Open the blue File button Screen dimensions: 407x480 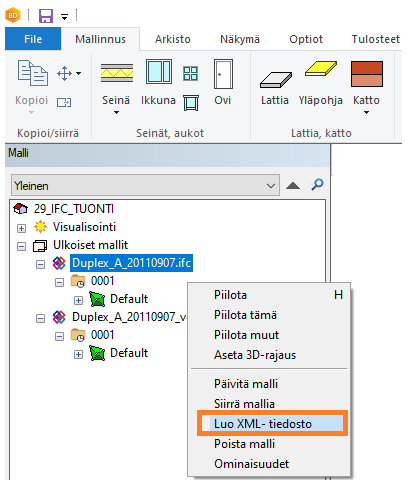point(33,39)
